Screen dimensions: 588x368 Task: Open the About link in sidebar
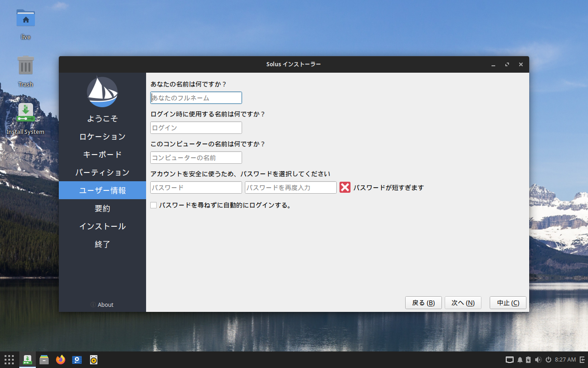102,305
